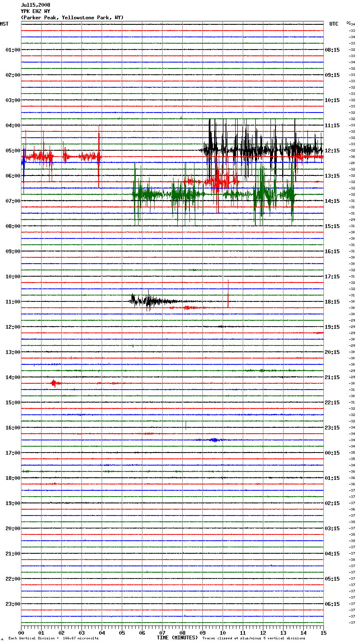Click the 05 minute tick label
Viewport: 357px width, 644px height.
click(x=122, y=633)
